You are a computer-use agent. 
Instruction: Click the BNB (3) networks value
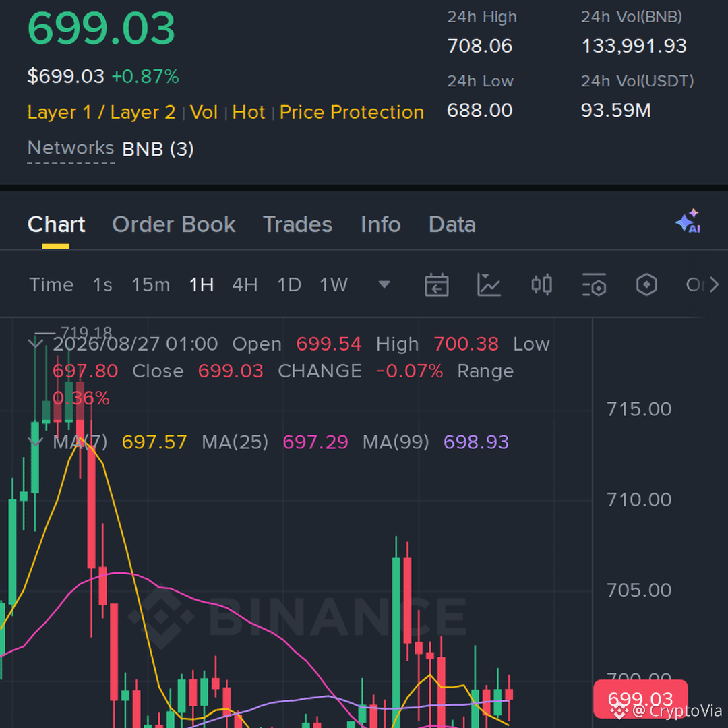click(x=158, y=149)
